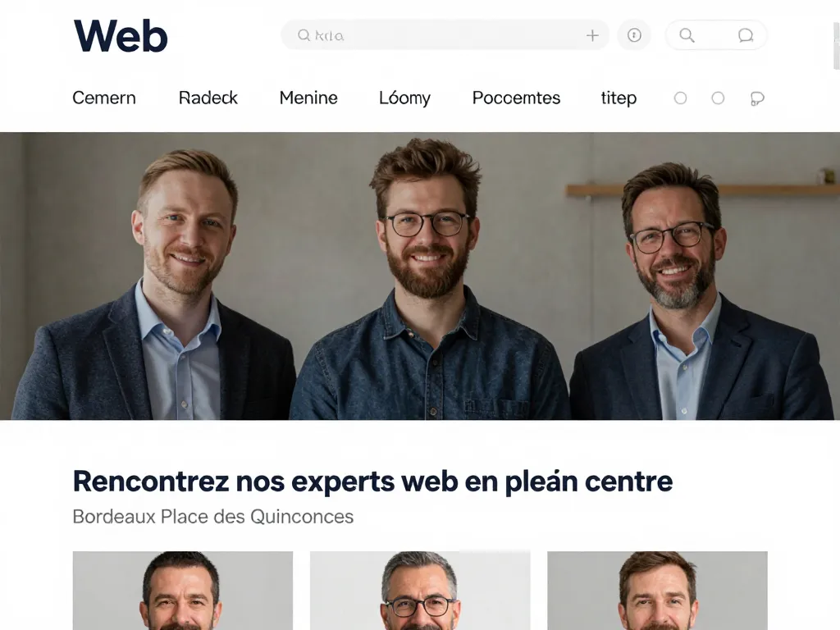Image resolution: width=840 pixels, height=630 pixels.
Task: Click the magnifier icon inside the search bar
Action: (304, 35)
